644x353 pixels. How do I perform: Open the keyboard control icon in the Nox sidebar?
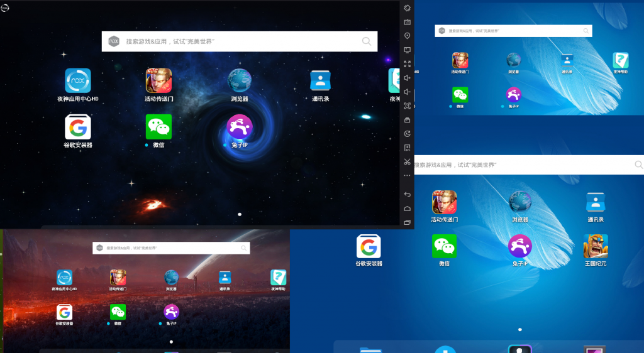(407, 22)
